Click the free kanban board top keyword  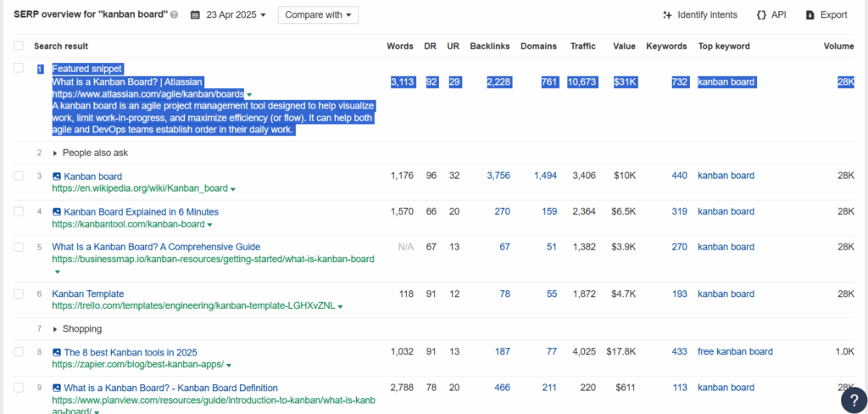click(x=735, y=351)
